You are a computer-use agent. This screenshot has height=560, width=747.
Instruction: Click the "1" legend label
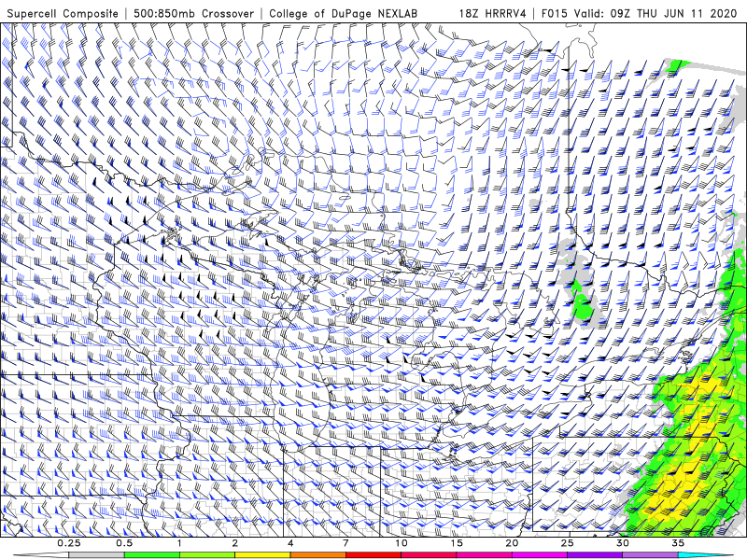(179, 543)
